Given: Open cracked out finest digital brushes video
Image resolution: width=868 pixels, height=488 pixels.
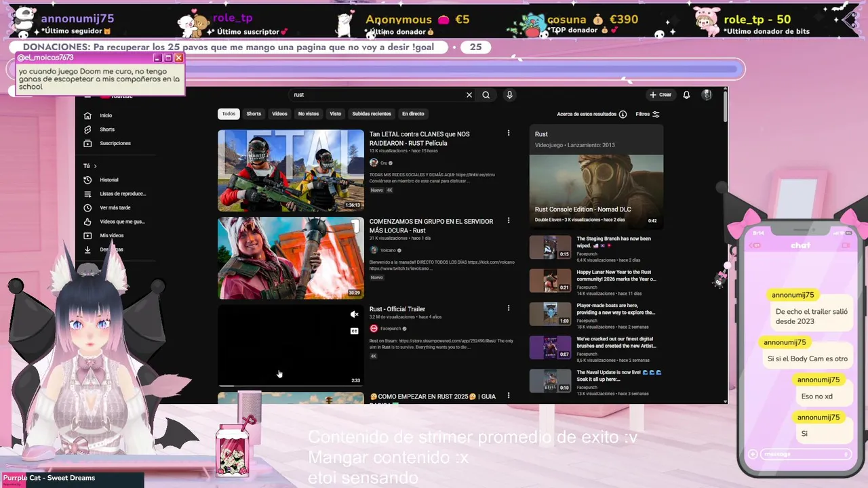Looking at the screenshot, I should [x=551, y=348].
